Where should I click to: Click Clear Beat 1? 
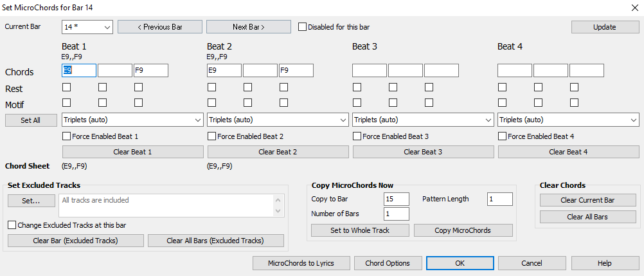click(x=132, y=152)
